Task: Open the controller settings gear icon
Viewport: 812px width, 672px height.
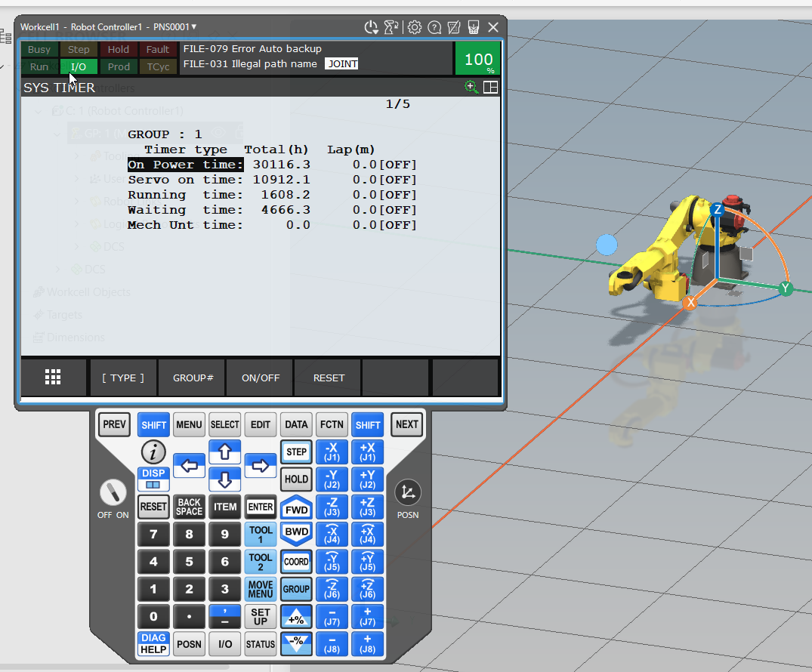Action: pos(414,27)
